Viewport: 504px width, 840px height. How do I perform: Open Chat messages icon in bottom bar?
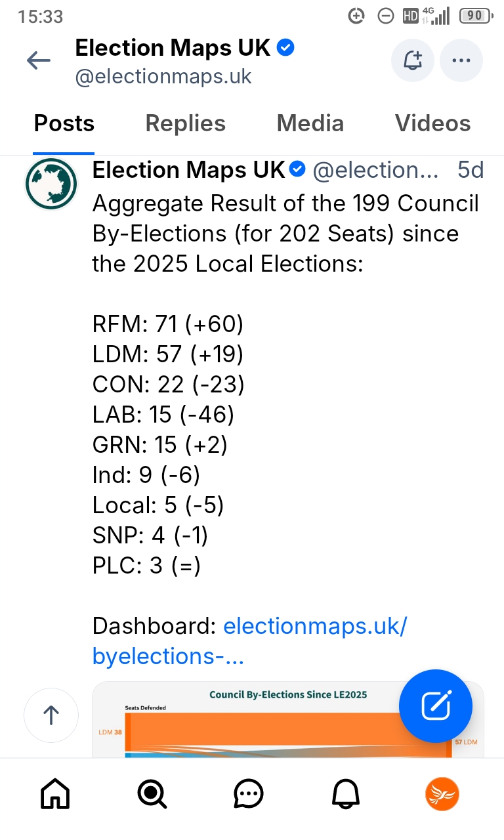coord(249,795)
